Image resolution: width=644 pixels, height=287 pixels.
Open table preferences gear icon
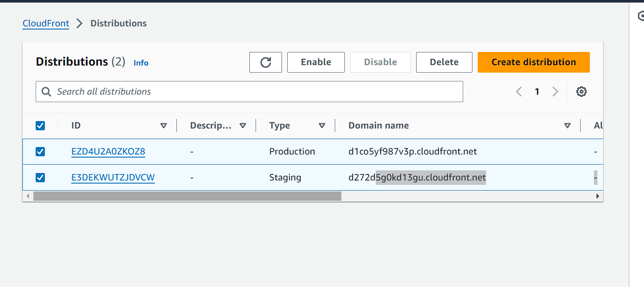[582, 92]
